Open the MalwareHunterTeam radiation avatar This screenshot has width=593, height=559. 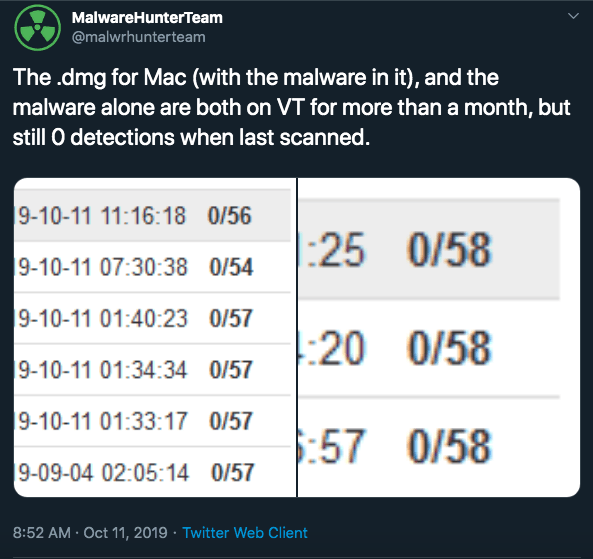coord(37,28)
